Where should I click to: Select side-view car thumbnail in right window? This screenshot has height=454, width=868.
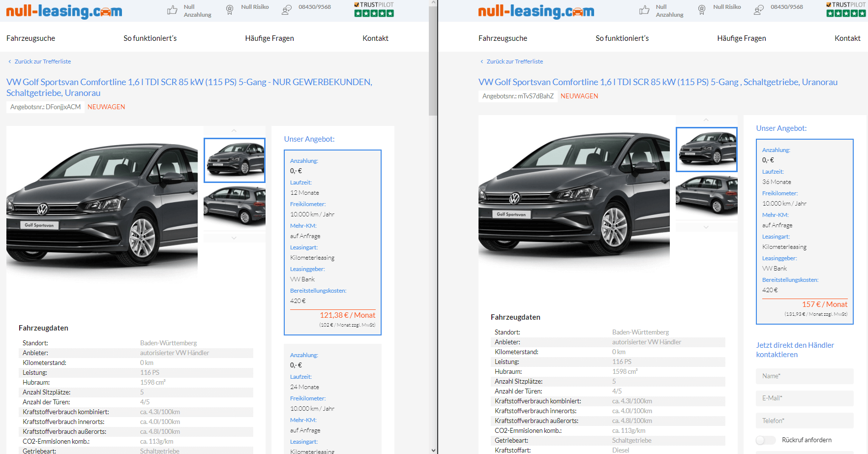(x=707, y=195)
